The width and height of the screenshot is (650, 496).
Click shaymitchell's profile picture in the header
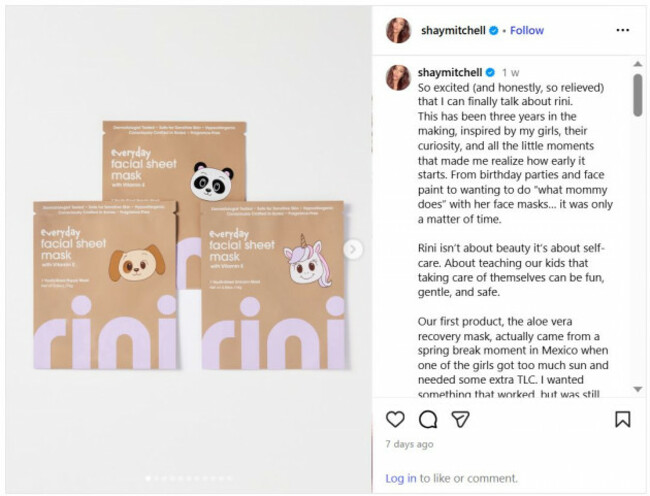pos(399,30)
